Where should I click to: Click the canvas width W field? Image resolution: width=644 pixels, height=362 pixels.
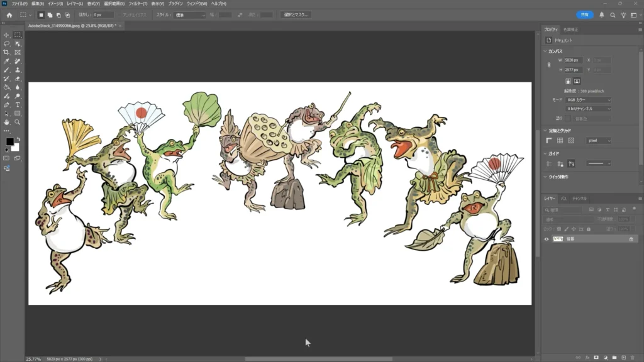[574, 60]
